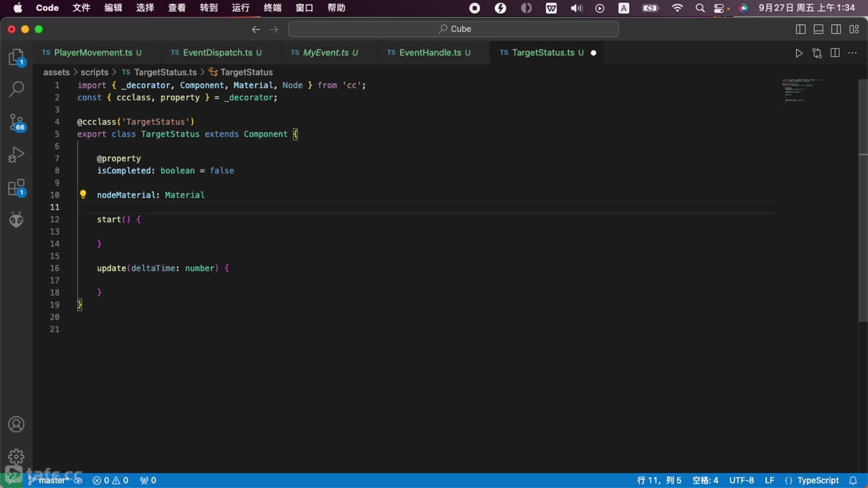Open the Code application menu
The height and width of the screenshot is (488, 868).
click(47, 8)
